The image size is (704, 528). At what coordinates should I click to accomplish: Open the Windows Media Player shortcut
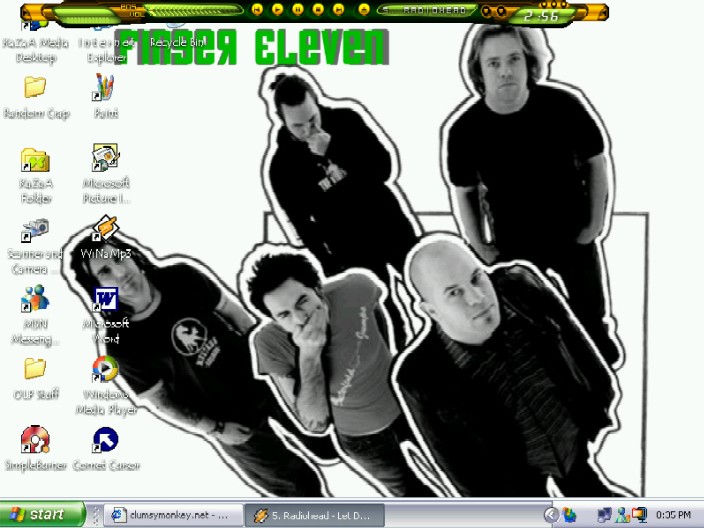coord(106,385)
